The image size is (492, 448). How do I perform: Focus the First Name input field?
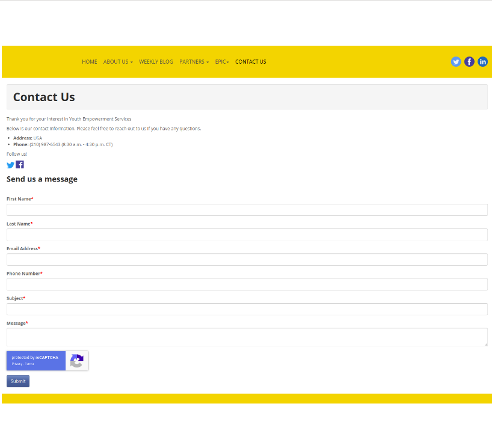247,210
